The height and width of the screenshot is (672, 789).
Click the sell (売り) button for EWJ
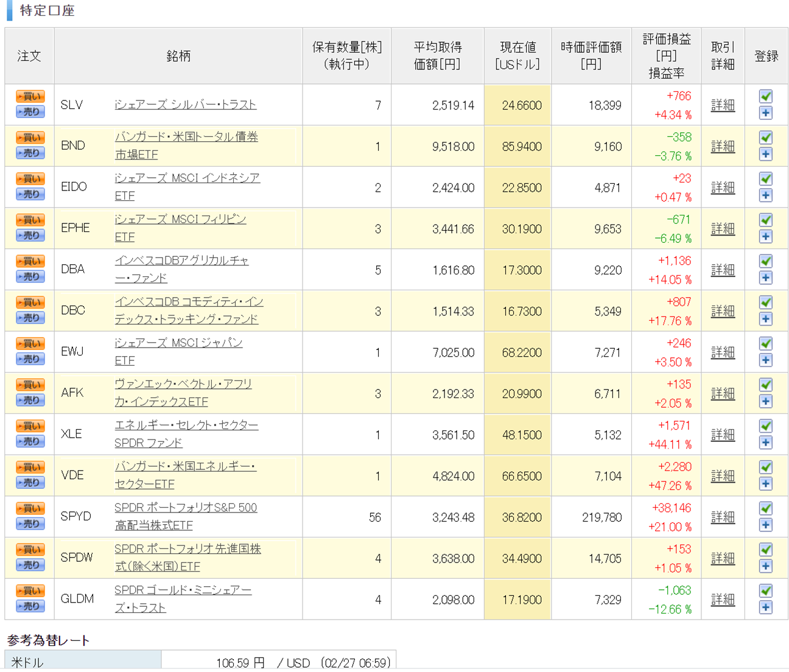[30, 359]
